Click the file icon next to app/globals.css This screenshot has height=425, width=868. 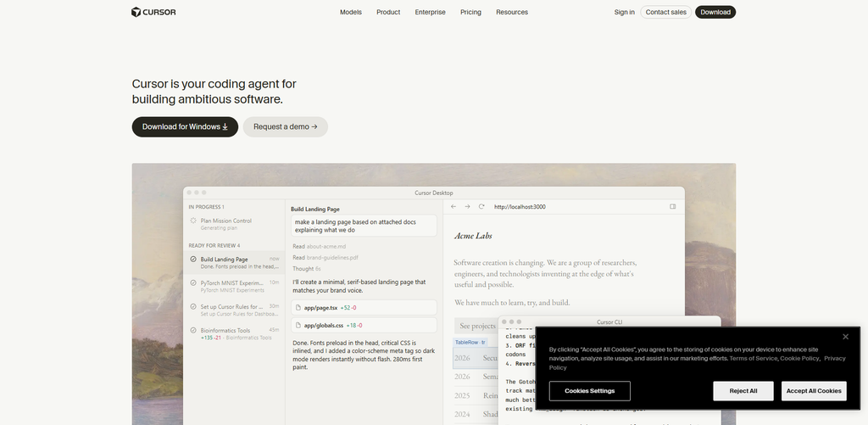(298, 325)
